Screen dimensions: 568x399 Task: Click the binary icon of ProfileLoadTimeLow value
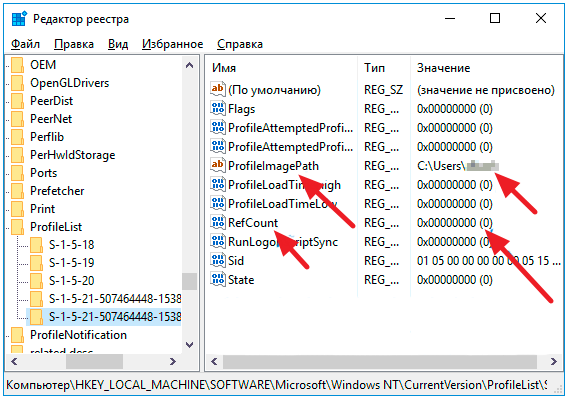218,203
